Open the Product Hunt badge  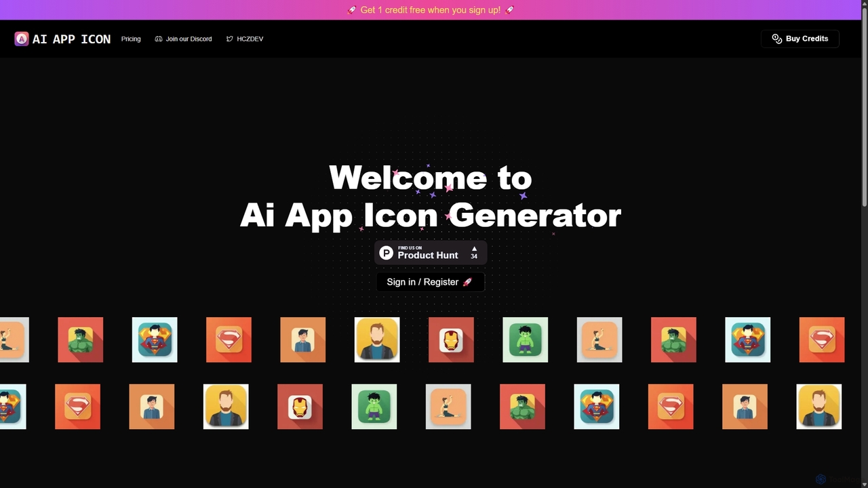point(431,253)
